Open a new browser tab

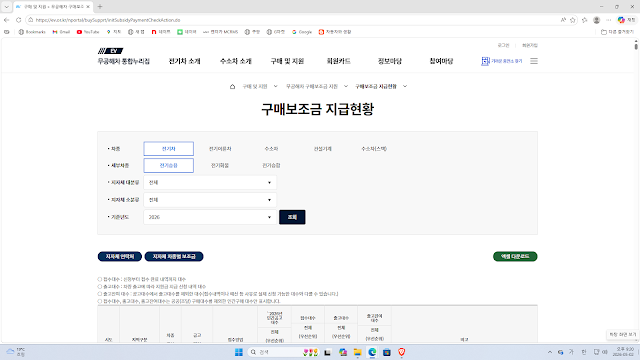pos(100,7)
